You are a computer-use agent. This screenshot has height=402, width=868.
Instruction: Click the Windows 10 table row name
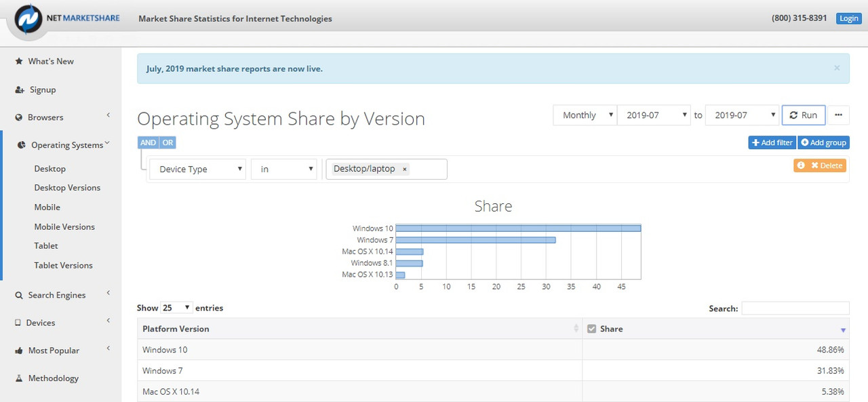point(165,350)
